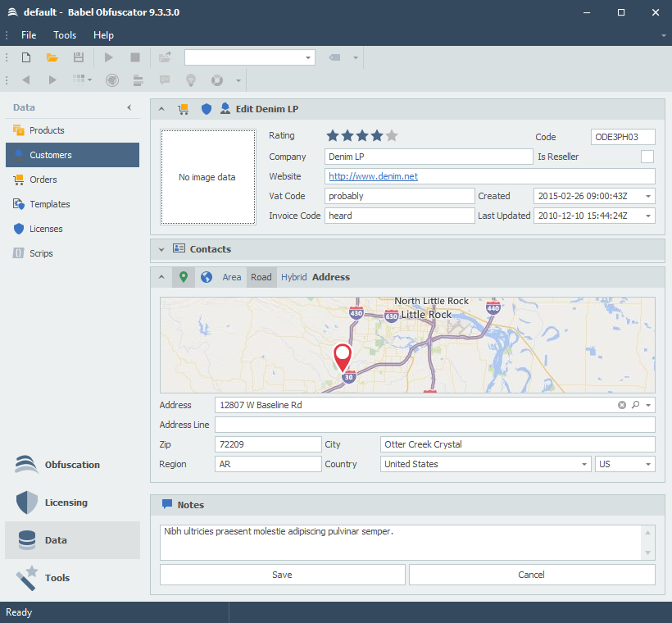Open the Tools menu
672x623 pixels.
65,35
